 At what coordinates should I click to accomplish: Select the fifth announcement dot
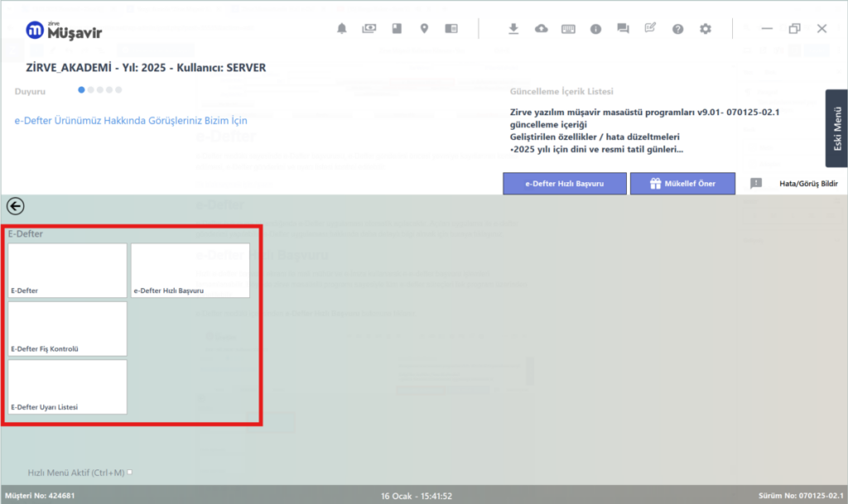click(118, 89)
